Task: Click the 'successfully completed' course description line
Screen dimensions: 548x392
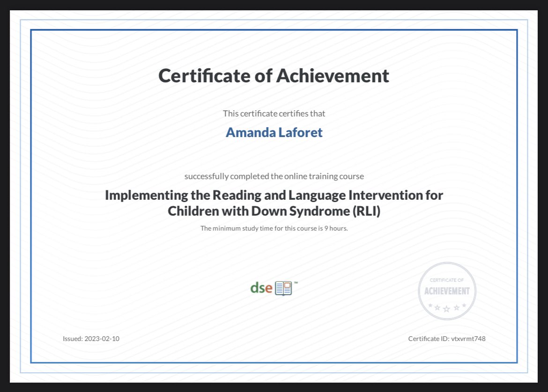Action: (274, 176)
